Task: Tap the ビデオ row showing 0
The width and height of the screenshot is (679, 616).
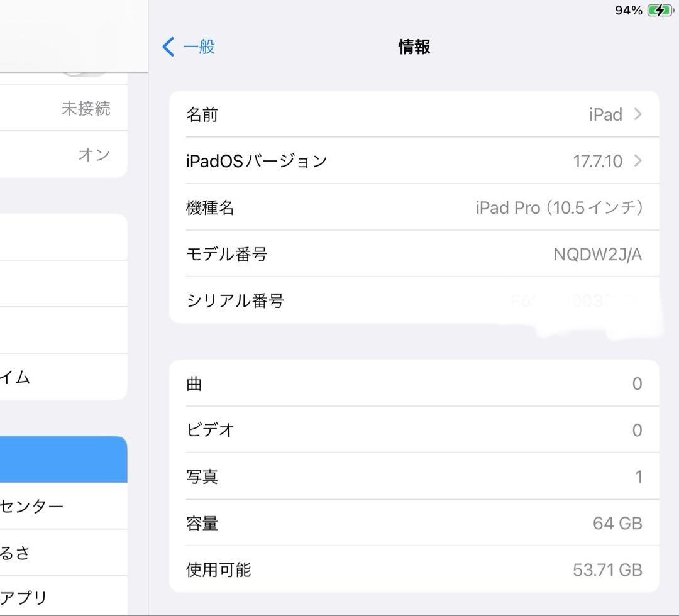Action: (x=415, y=430)
